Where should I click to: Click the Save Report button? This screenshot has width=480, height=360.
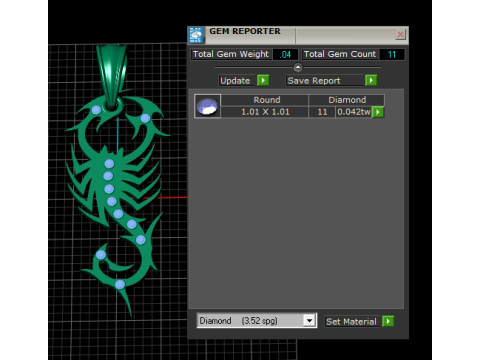click(x=324, y=81)
